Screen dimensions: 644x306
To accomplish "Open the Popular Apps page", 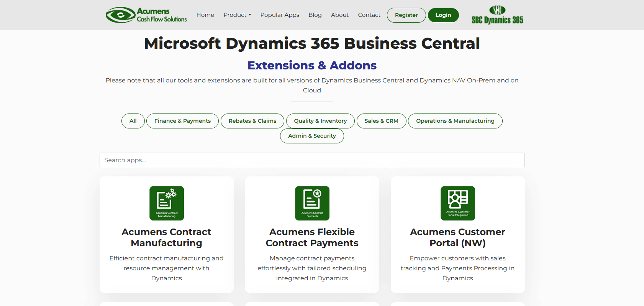I will pyautogui.click(x=280, y=15).
